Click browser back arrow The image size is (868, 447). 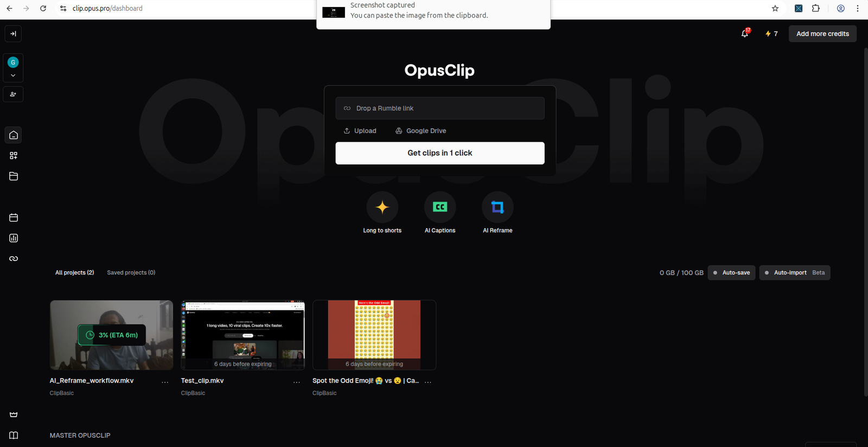click(9, 8)
